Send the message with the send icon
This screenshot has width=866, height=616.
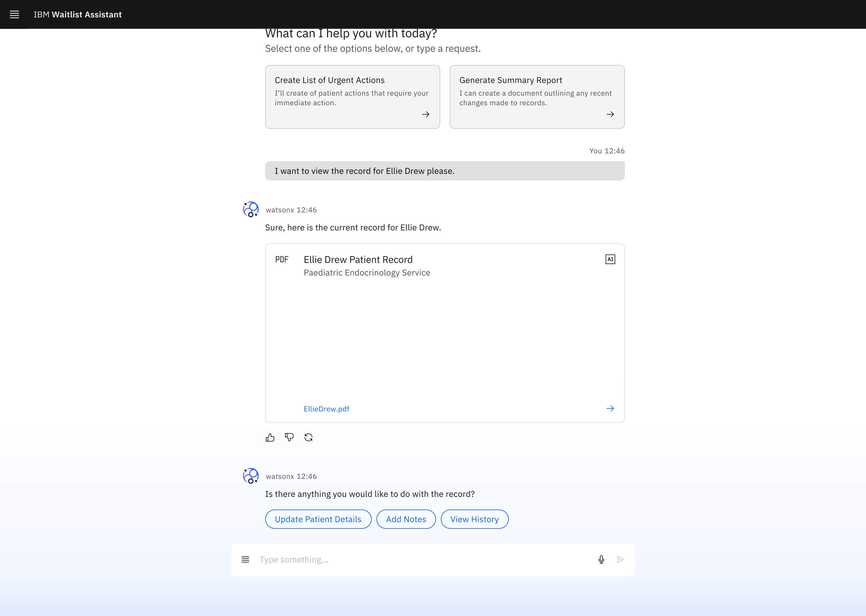[x=620, y=559]
